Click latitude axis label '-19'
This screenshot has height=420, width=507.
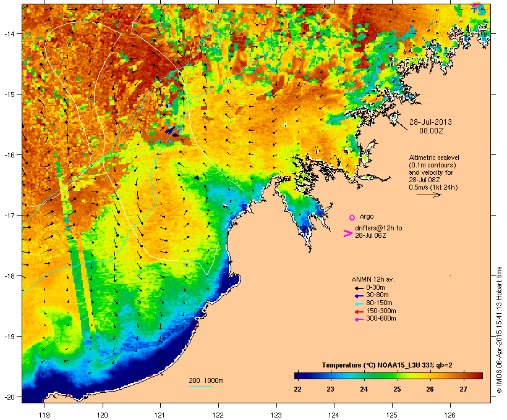(9, 337)
